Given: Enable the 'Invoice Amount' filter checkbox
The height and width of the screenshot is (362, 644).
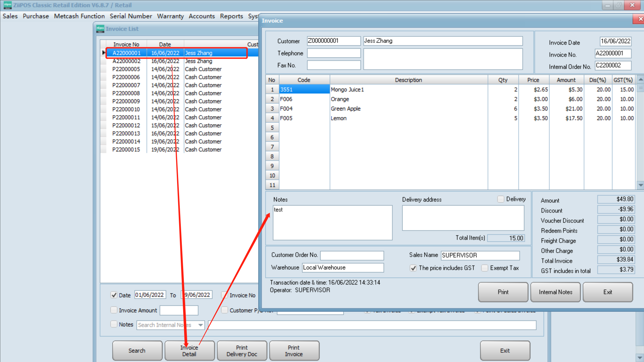Looking at the screenshot, I should tap(114, 310).
